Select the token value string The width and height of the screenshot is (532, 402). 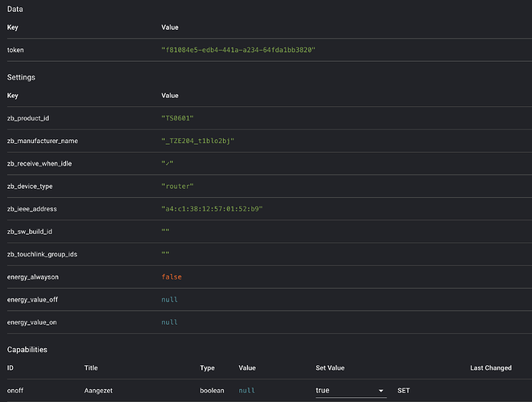point(238,50)
